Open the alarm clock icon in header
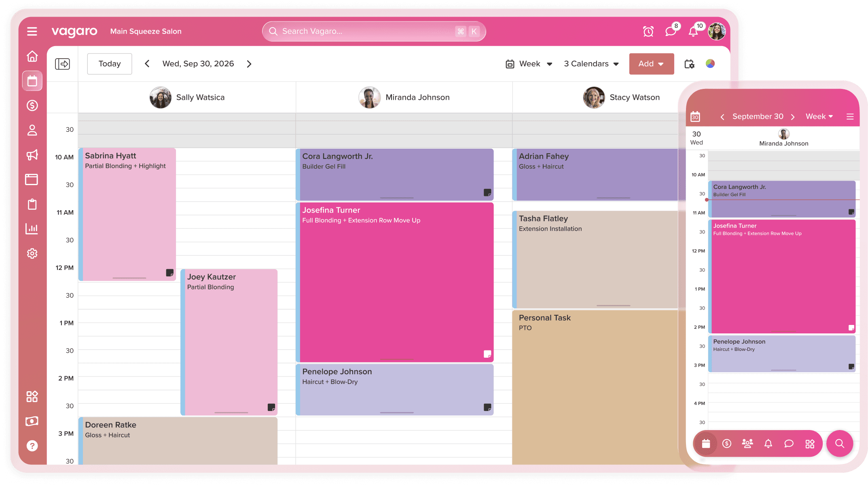Viewport: 868px width, 485px height. tap(648, 32)
